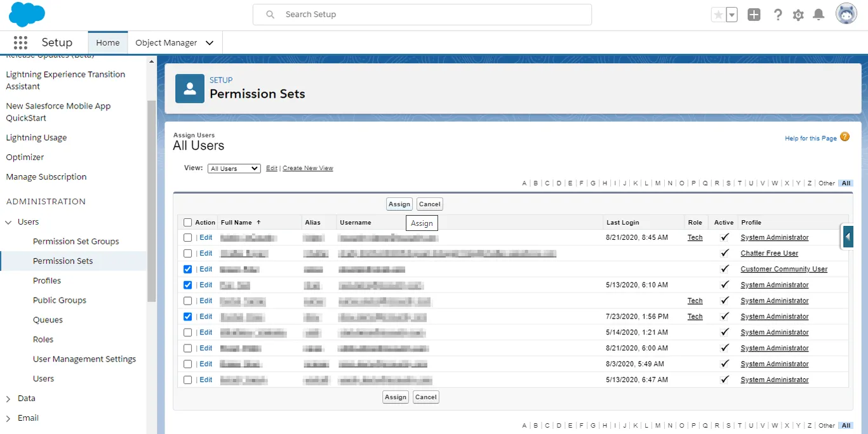Toggle the select-all checkbox in Action header

(x=187, y=223)
